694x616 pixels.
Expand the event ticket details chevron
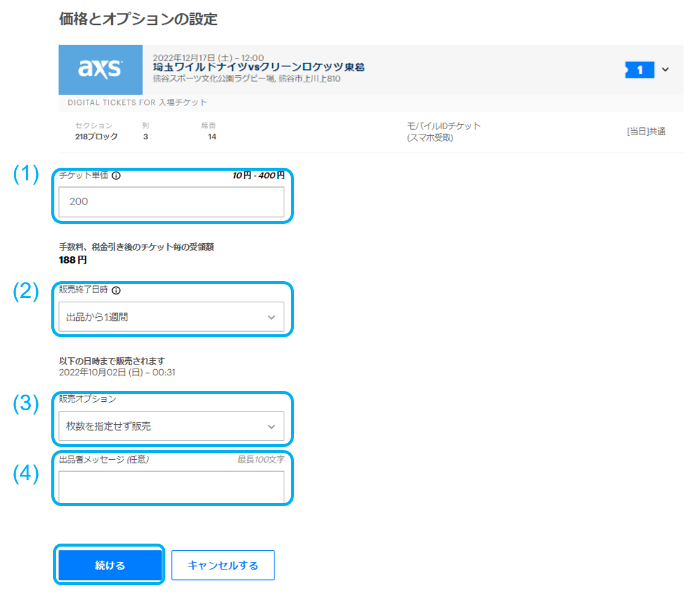pyautogui.click(x=665, y=70)
